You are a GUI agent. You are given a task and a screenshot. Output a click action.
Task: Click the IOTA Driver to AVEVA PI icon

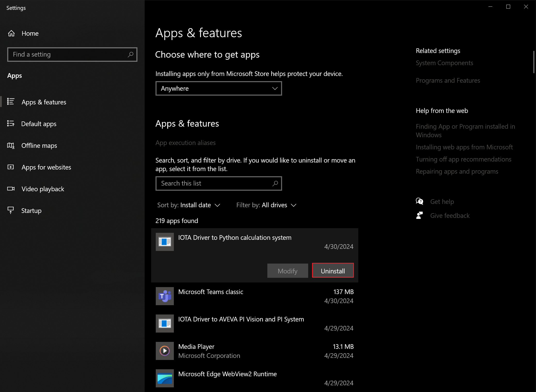click(x=165, y=324)
